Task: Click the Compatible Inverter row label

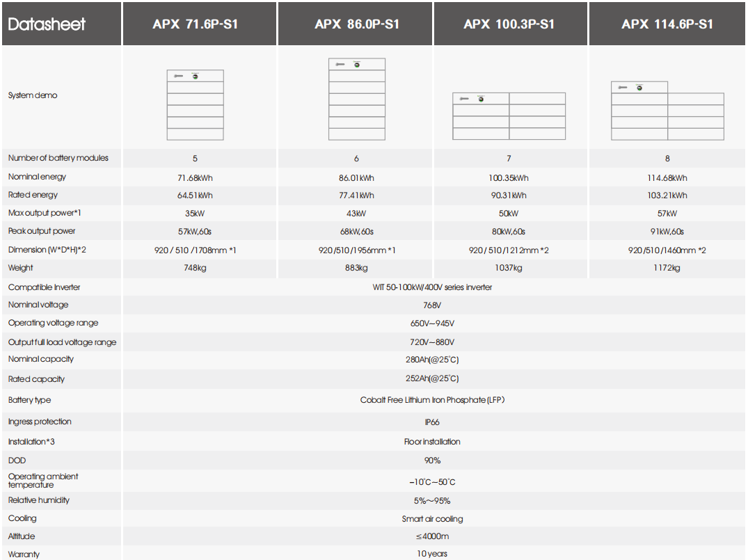Action: [x=44, y=287]
